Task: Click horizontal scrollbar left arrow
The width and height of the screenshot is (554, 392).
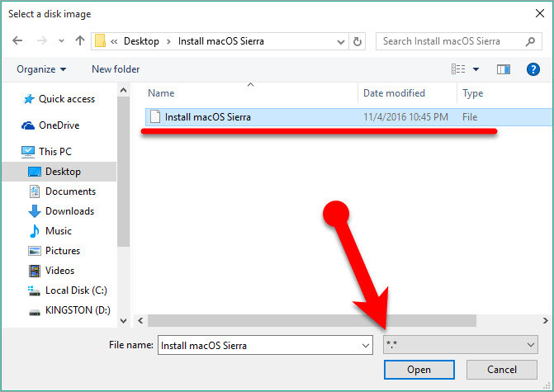Action: (140, 321)
